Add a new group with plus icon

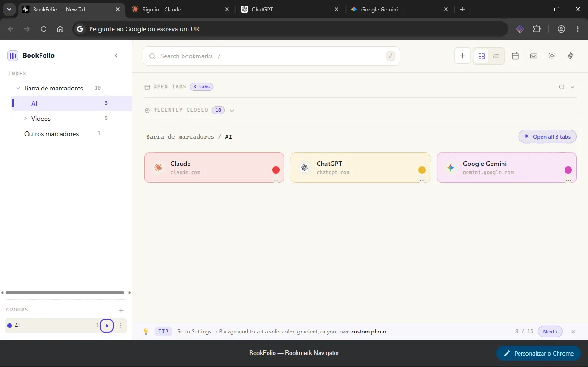(x=121, y=310)
